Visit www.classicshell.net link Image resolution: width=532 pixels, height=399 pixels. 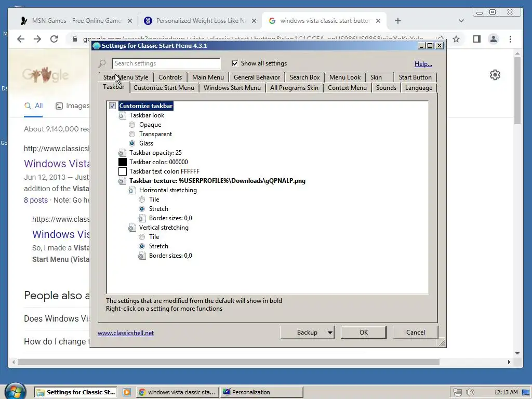click(x=126, y=333)
